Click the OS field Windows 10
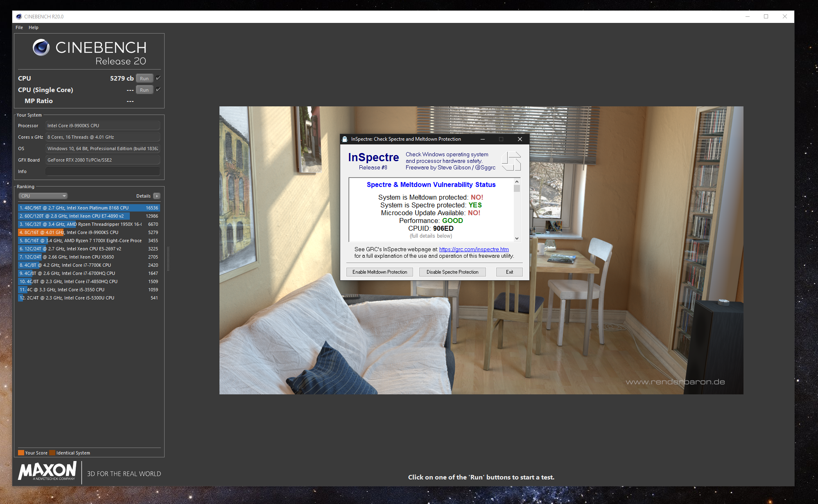The width and height of the screenshot is (818, 504). click(x=102, y=148)
